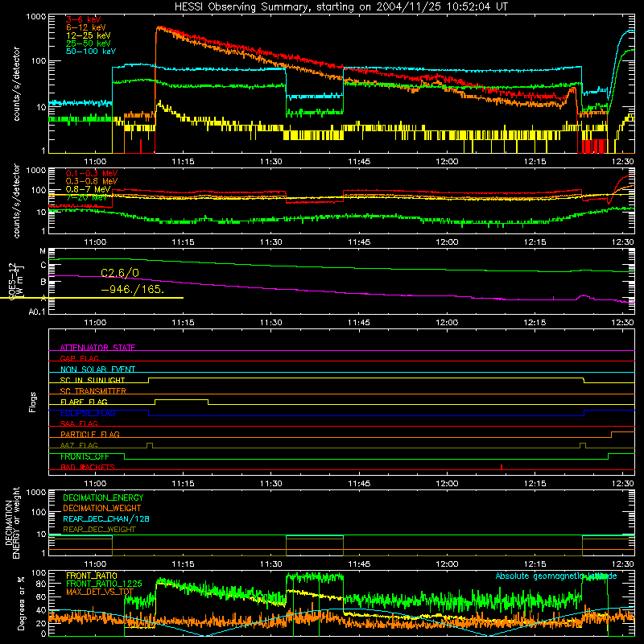Select the FLARE_FLAG label
The height and width of the screenshot is (644, 644).
(x=84, y=402)
